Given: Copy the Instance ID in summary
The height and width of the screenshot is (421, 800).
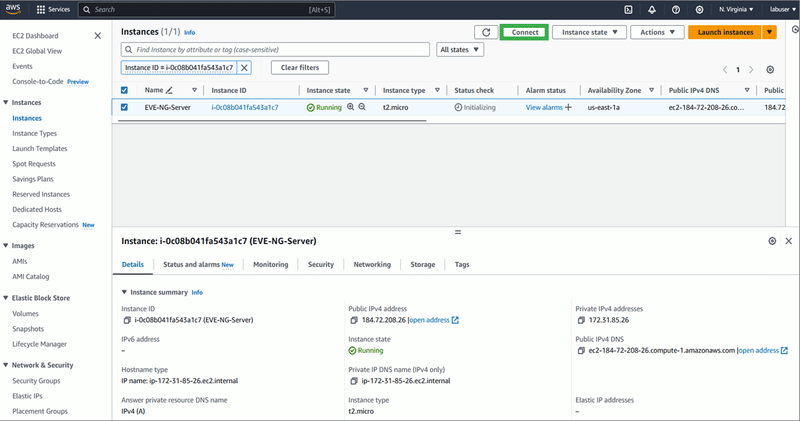Looking at the screenshot, I should tap(127, 320).
